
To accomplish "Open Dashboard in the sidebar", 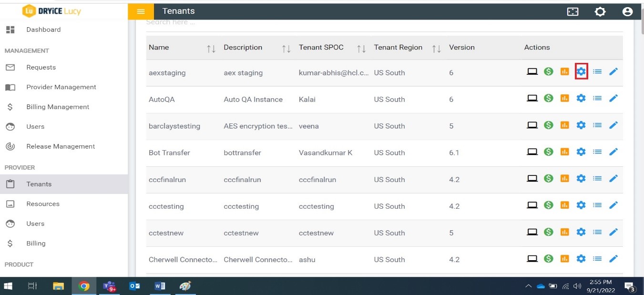I will point(43,30).
